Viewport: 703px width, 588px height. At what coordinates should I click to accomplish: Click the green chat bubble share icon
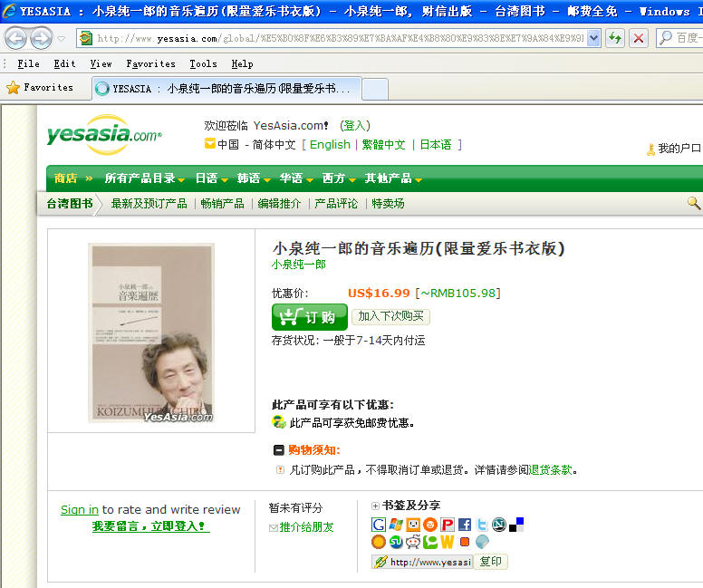pos(430,542)
